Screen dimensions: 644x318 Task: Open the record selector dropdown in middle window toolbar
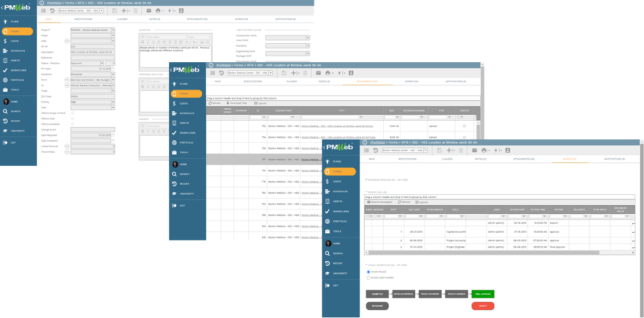point(270,73)
